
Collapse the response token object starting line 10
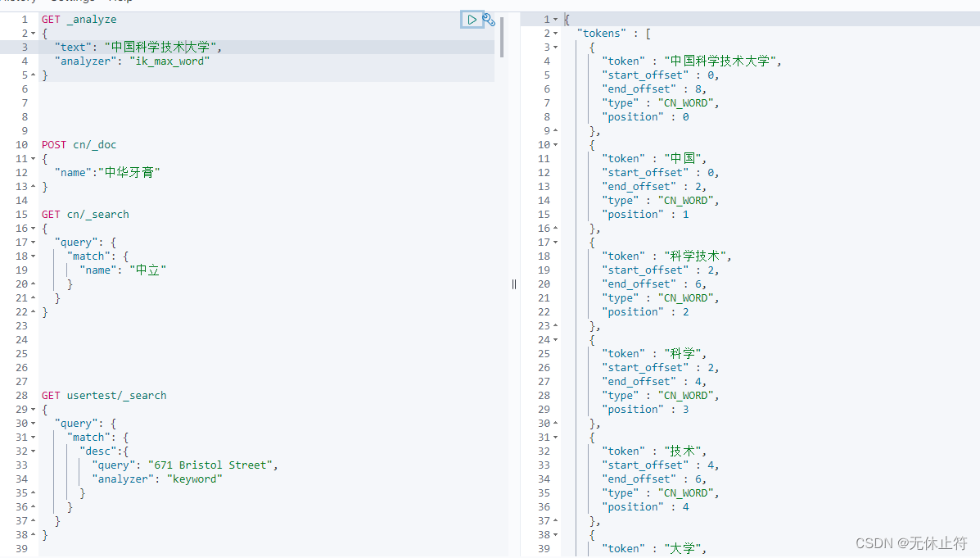pyautogui.click(x=556, y=145)
